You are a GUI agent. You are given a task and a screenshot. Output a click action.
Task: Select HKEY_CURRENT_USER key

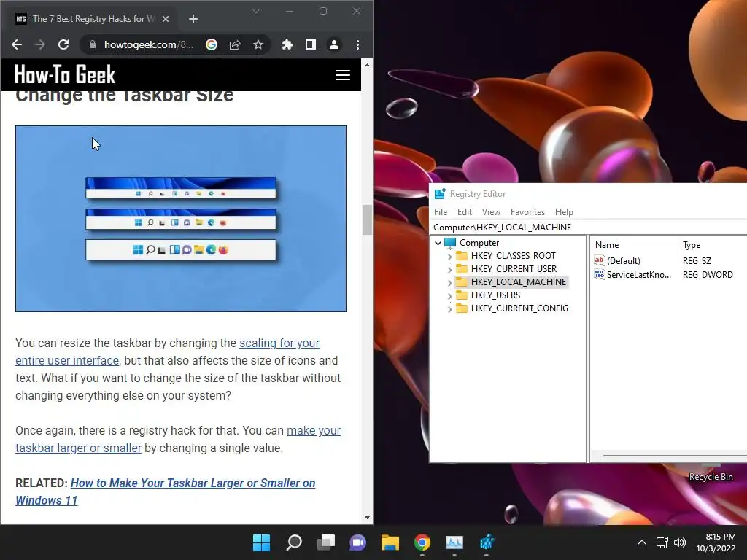(x=514, y=269)
